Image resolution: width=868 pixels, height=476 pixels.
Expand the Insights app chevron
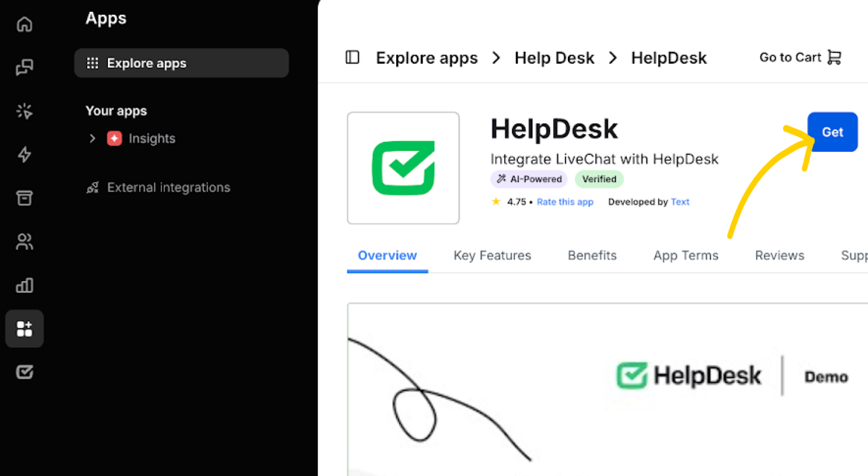tap(92, 138)
